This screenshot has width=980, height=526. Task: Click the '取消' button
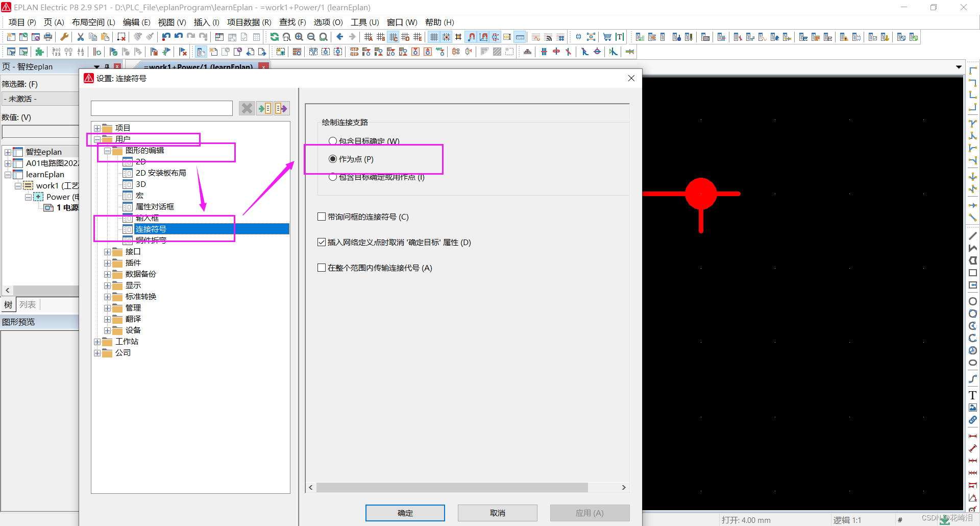click(497, 513)
